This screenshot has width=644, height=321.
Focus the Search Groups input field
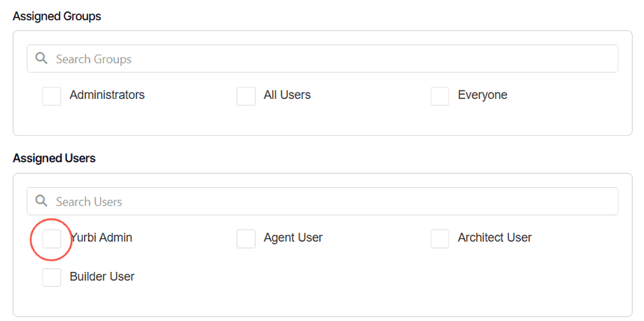pyautogui.click(x=329, y=59)
